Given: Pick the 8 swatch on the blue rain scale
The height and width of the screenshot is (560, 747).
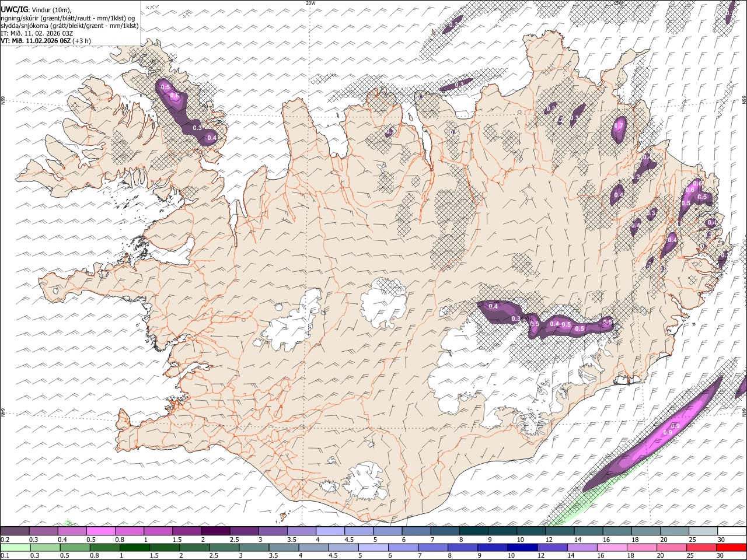Looking at the screenshot, I should [463, 547].
